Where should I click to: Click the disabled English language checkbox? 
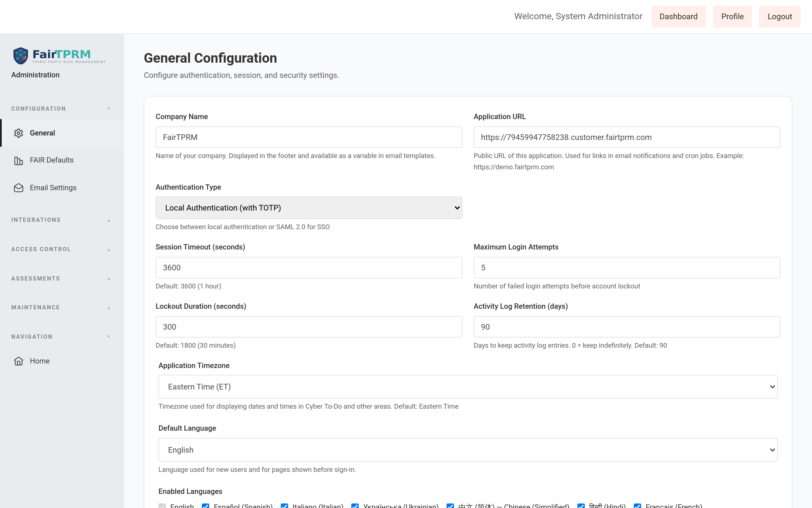162,506
